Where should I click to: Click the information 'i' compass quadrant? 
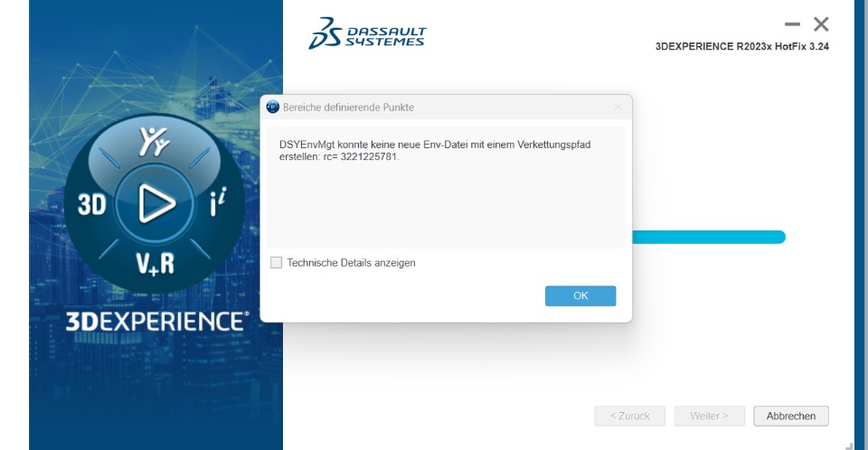(x=218, y=202)
